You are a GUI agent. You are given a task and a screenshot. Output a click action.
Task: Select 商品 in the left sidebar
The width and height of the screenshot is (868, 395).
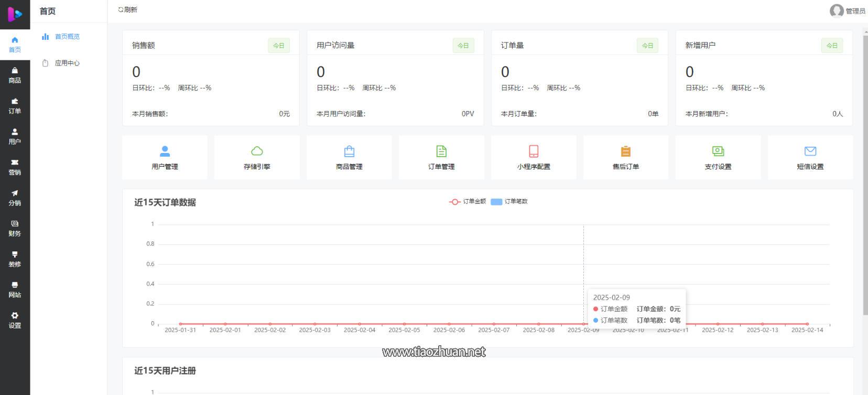(15, 75)
